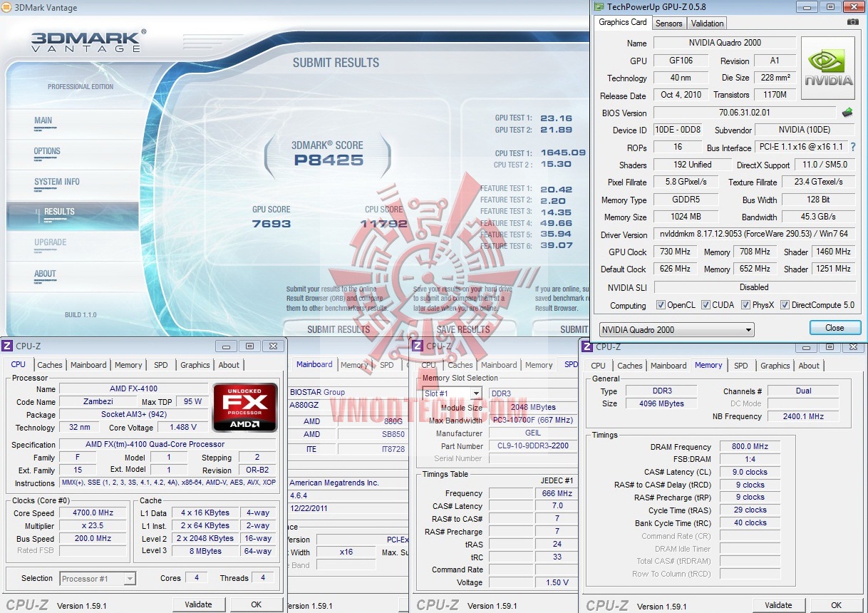The height and width of the screenshot is (613, 868).
Task: Toggle the OpenCL checkbox in GPU-Z
Action: coord(661,305)
